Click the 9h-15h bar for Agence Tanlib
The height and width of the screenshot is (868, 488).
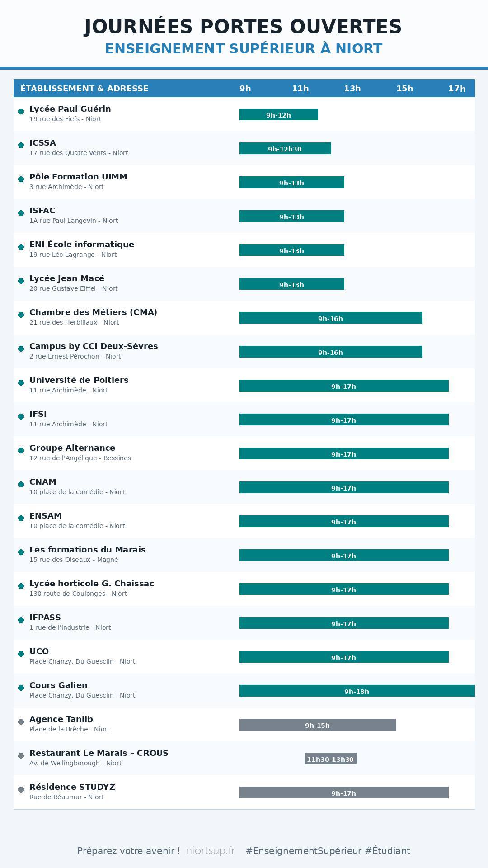pyautogui.click(x=317, y=725)
